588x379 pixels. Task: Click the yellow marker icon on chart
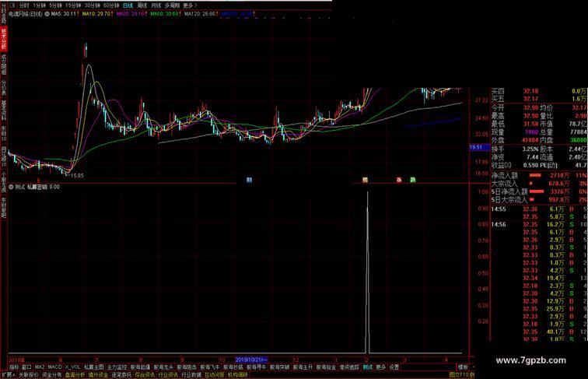pos(365,180)
